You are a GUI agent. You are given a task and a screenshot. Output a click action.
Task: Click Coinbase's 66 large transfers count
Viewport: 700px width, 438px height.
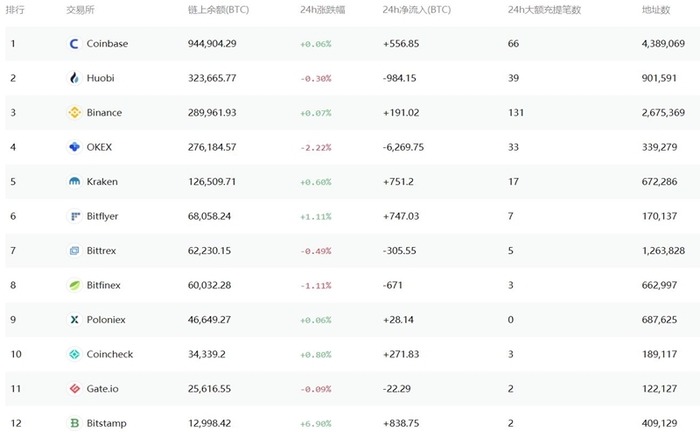point(513,44)
